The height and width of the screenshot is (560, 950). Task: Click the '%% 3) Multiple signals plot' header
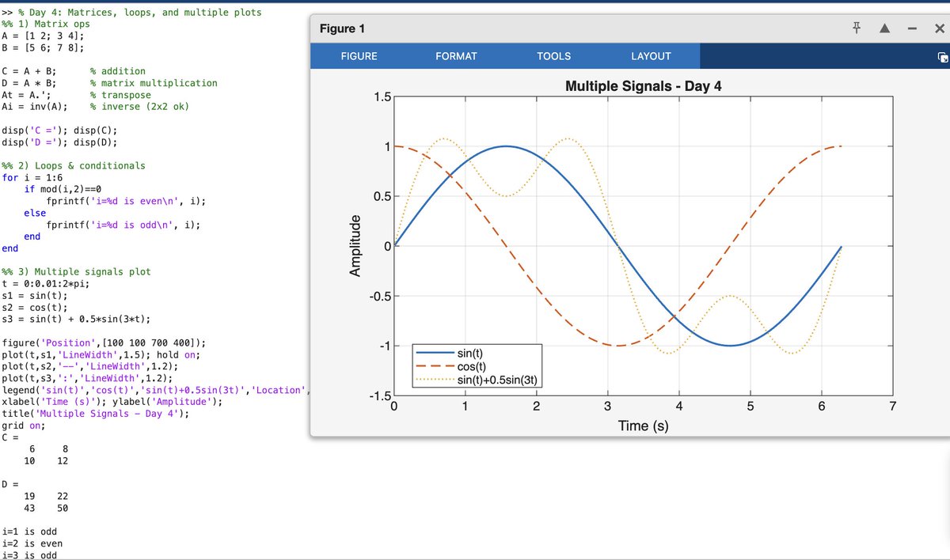[77, 272]
